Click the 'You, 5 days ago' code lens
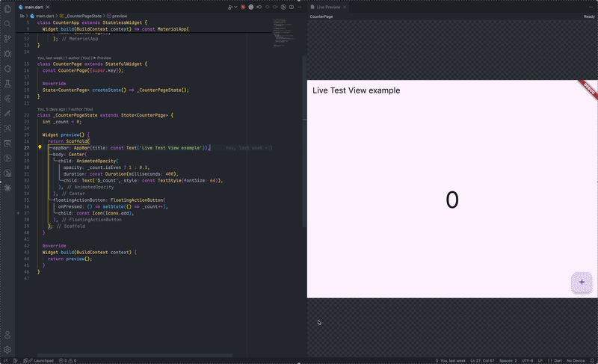Screen dimensions: 598x364 [x=65, y=109]
